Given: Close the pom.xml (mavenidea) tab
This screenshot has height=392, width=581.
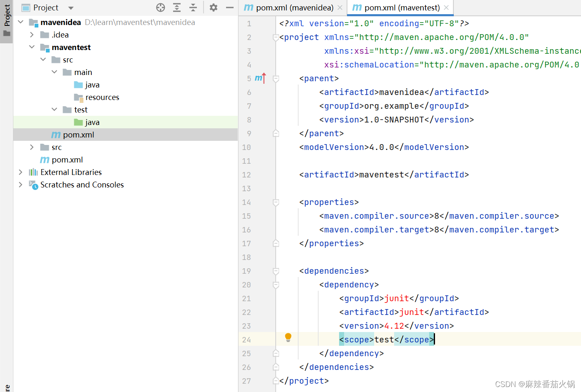Looking at the screenshot, I should click(340, 7).
